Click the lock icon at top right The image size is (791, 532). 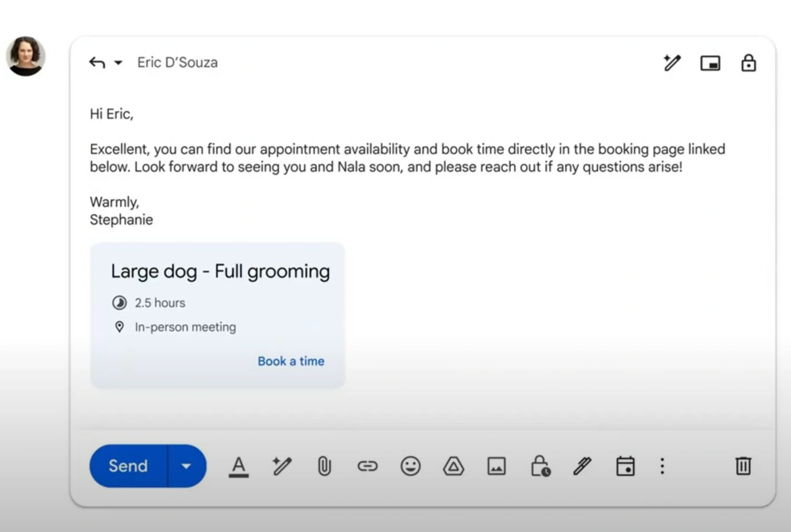(x=748, y=63)
